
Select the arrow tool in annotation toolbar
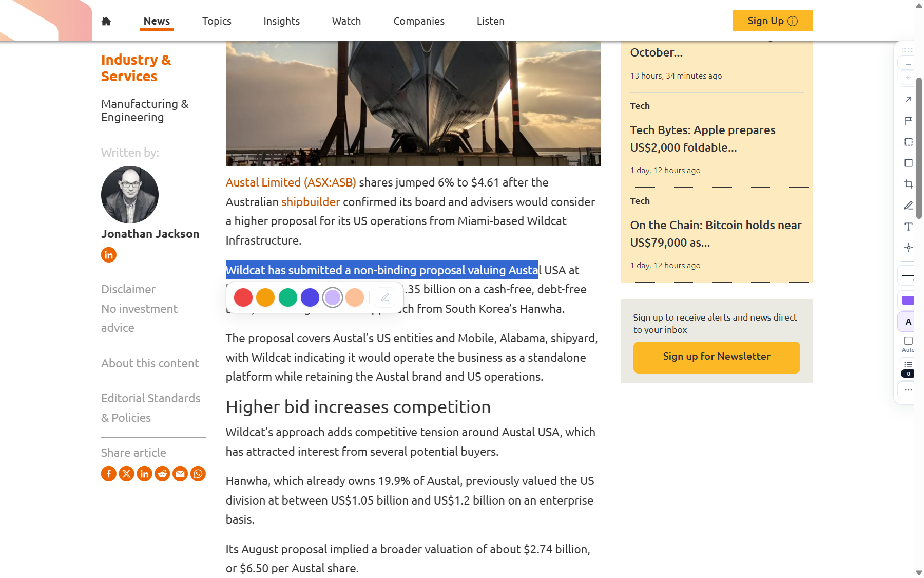pyautogui.click(x=908, y=99)
